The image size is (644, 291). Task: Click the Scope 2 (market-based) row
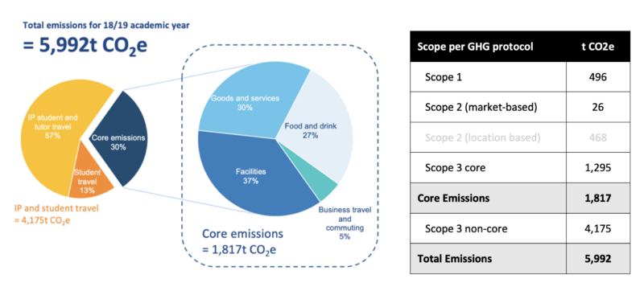[520, 108]
